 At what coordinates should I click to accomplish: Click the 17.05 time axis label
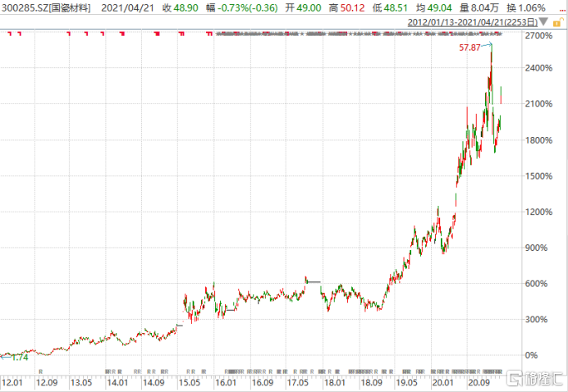point(298,383)
